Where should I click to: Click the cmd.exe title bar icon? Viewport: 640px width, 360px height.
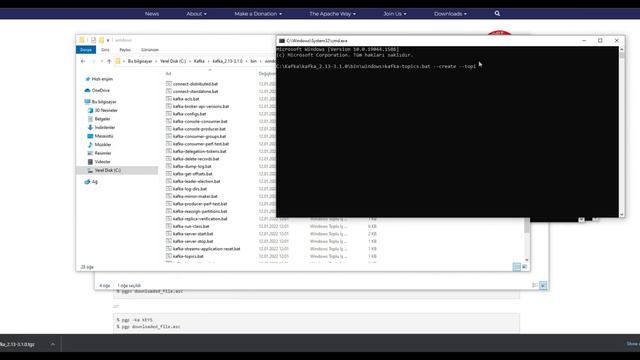tap(282, 41)
